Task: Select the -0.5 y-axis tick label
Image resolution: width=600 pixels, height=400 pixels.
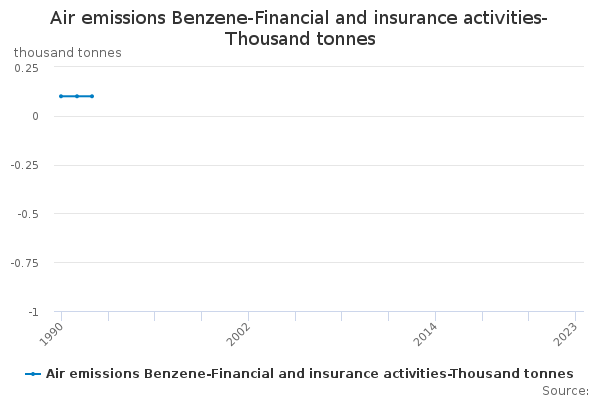Action: [55, 215]
